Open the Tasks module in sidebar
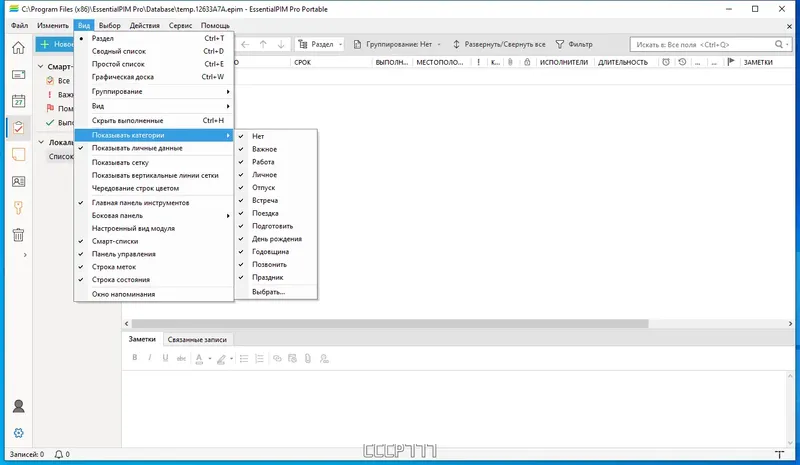The width and height of the screenshot is (800, 465). coord(18,128)
